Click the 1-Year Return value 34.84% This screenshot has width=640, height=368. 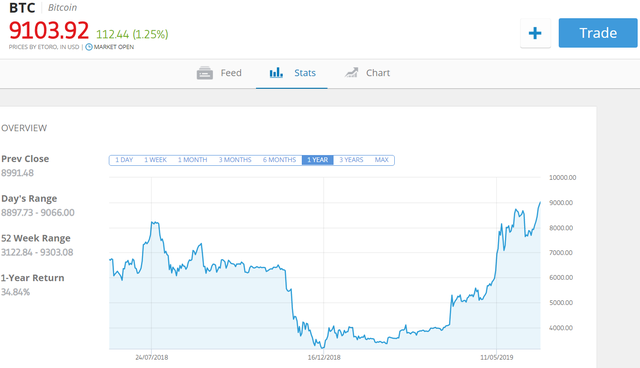click(x=16, y=292)
